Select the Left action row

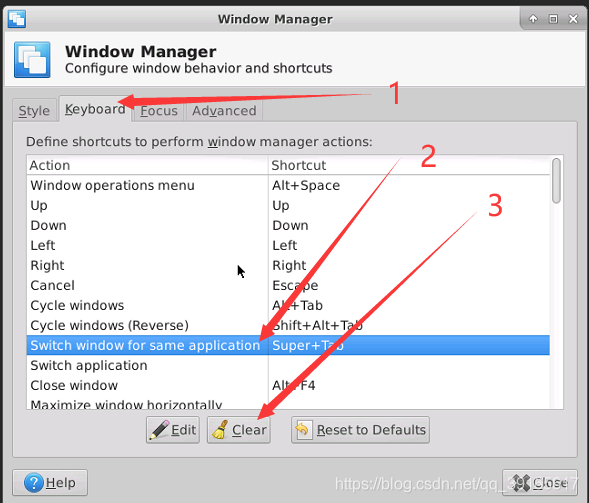[288, 245]
